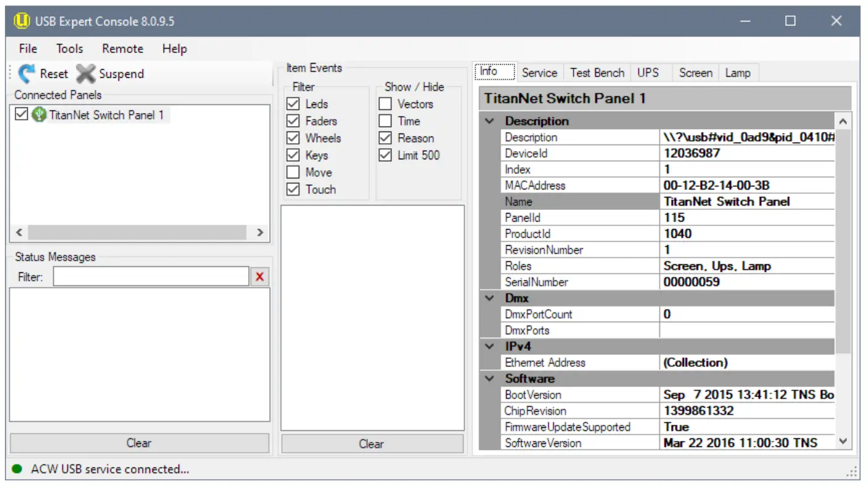Click the Reset toolbar label
Screen dimensions: 868x489
(x=54, y=74)
